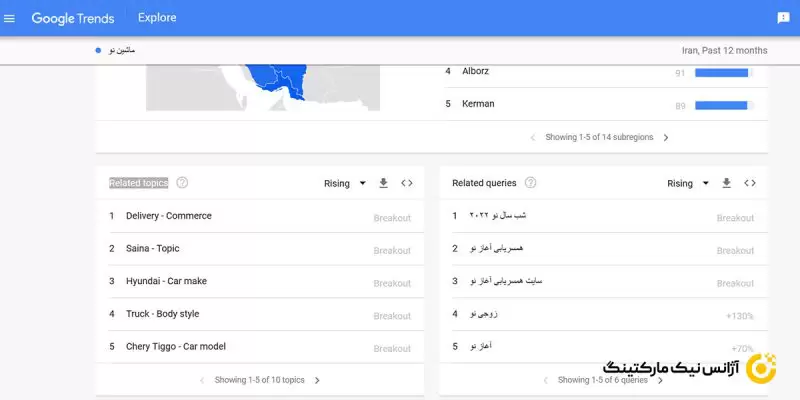800x400 pixels.
Task: Open the Chery Tiggo - Car model topic
Action: 176,346
